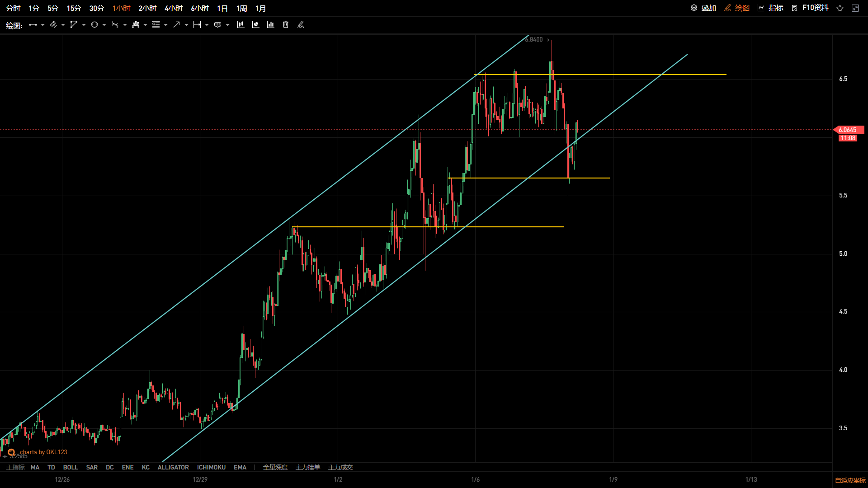
Task: Select the circle shape drawing tool
Action: (x=94, y=25)
